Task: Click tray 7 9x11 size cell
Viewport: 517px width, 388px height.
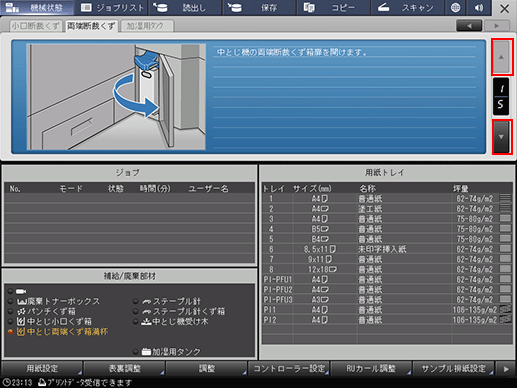Action: (320, 259)
